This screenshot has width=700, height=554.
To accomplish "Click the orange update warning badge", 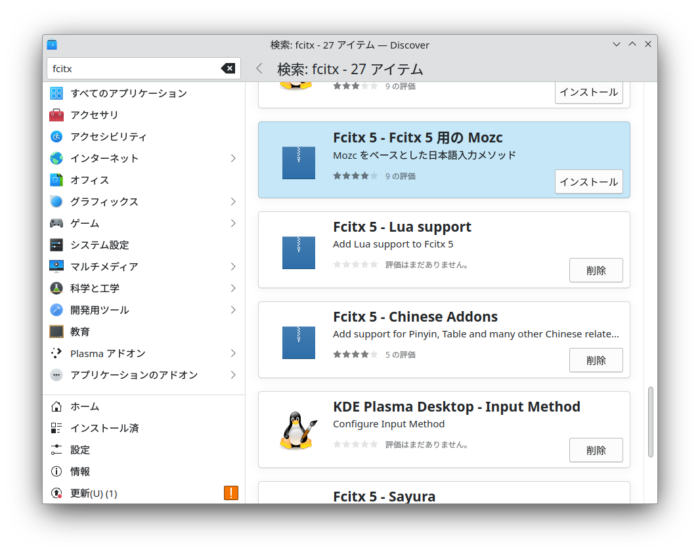I will tap(231, 493).
